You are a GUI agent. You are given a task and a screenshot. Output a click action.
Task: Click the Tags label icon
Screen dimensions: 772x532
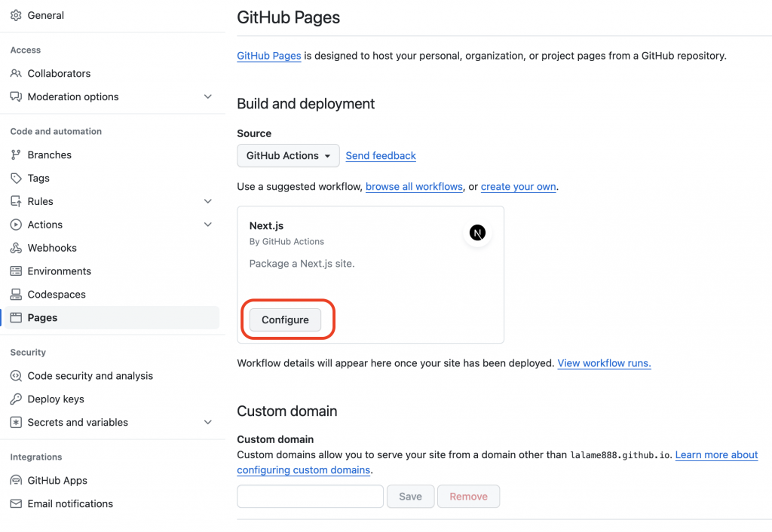16,178
